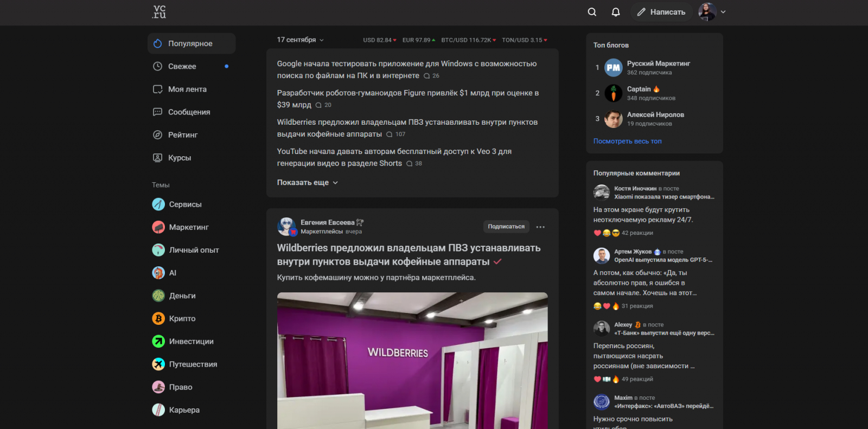Open the Посмотреть весь топ link
Viewport: 868px width, 429px height.
(627, 141)
